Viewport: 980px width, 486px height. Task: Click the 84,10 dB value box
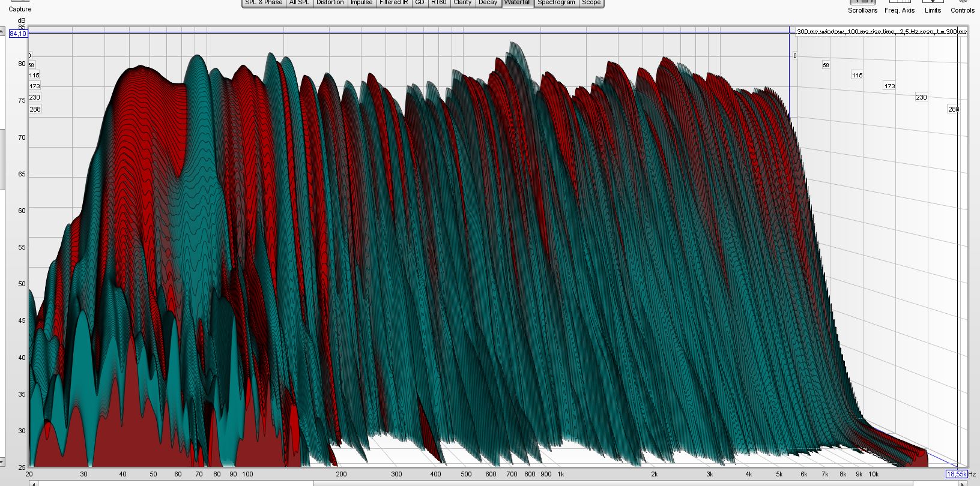[x=18, y=34]
